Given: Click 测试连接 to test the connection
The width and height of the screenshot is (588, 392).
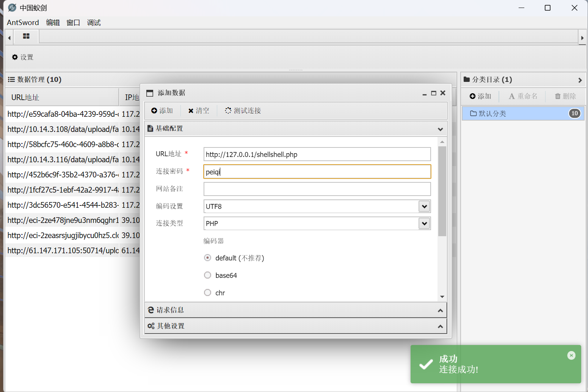Looking at the screenshot, I should [x=243, y=111].
